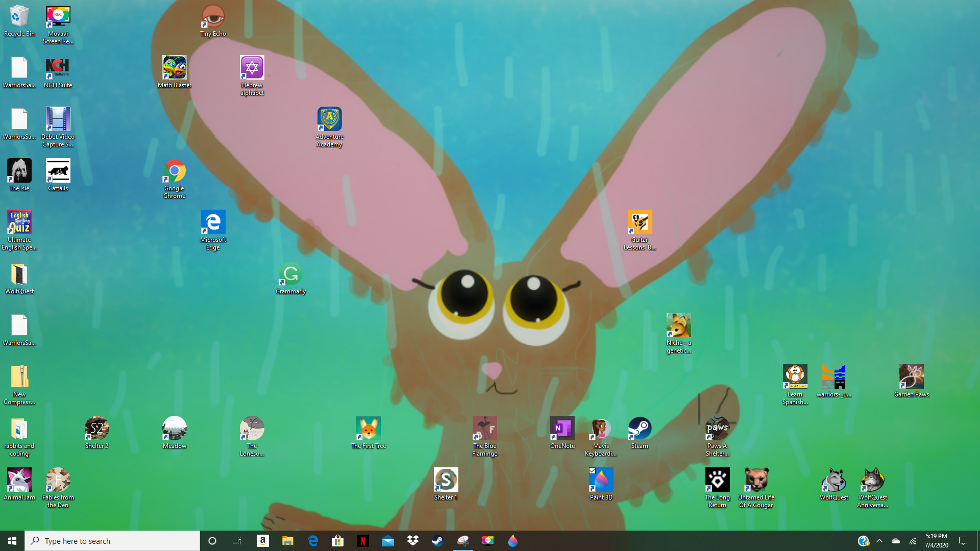Select The First Tree shortcut
This screenshot has width=980, height=551.
pos(368,429)
